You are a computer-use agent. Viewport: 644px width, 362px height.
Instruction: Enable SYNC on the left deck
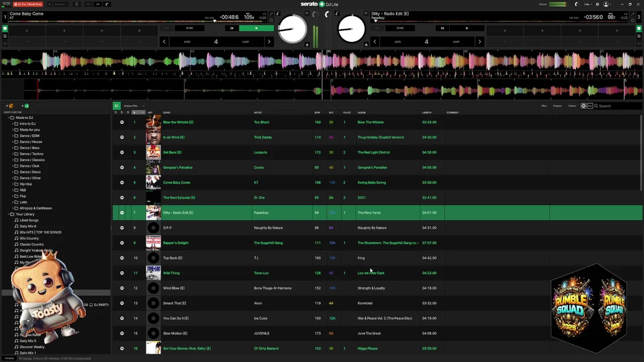pyautogui.click(x=190, y=28)
